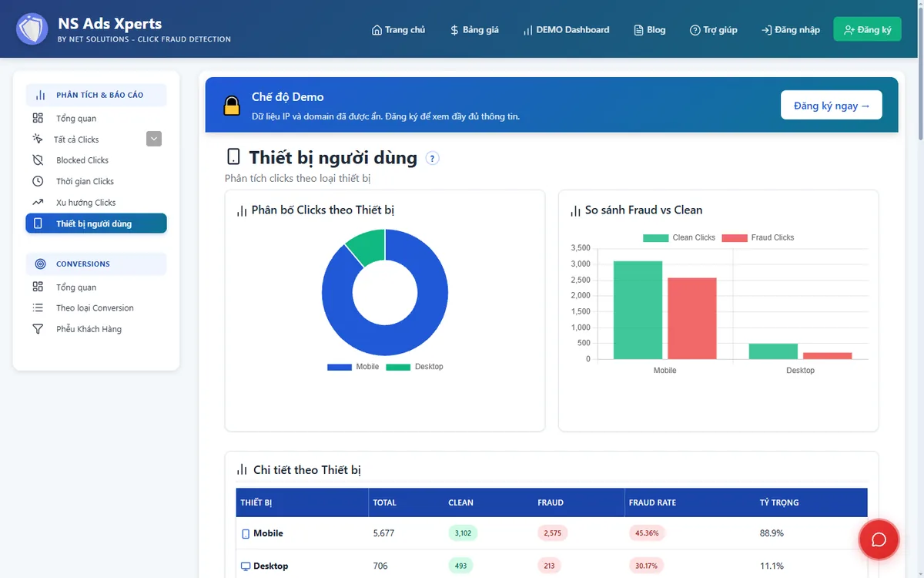Click the Conversions section header
This screenshot has height=578, width=924.
pyautogui.click(x=96, y=264)
